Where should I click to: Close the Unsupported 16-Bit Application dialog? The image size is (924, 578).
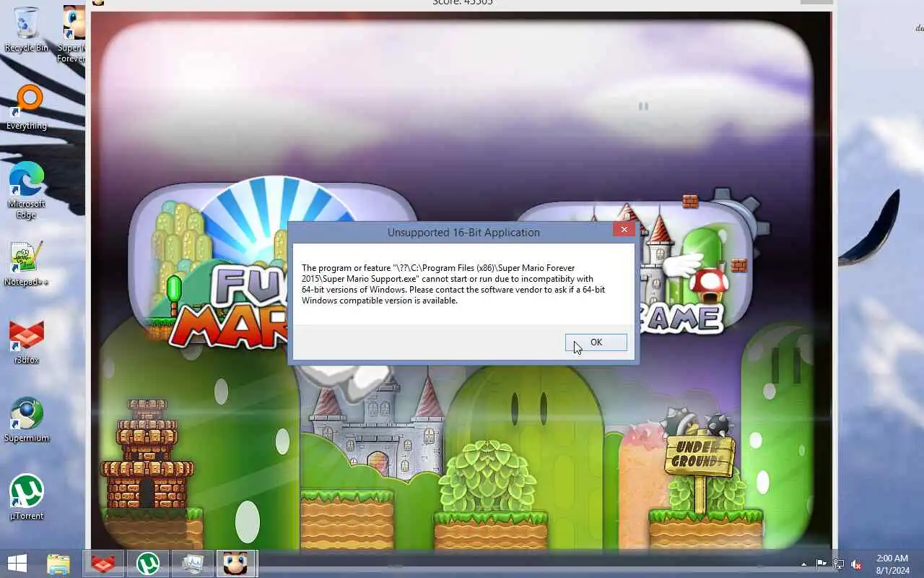[624, 230]
